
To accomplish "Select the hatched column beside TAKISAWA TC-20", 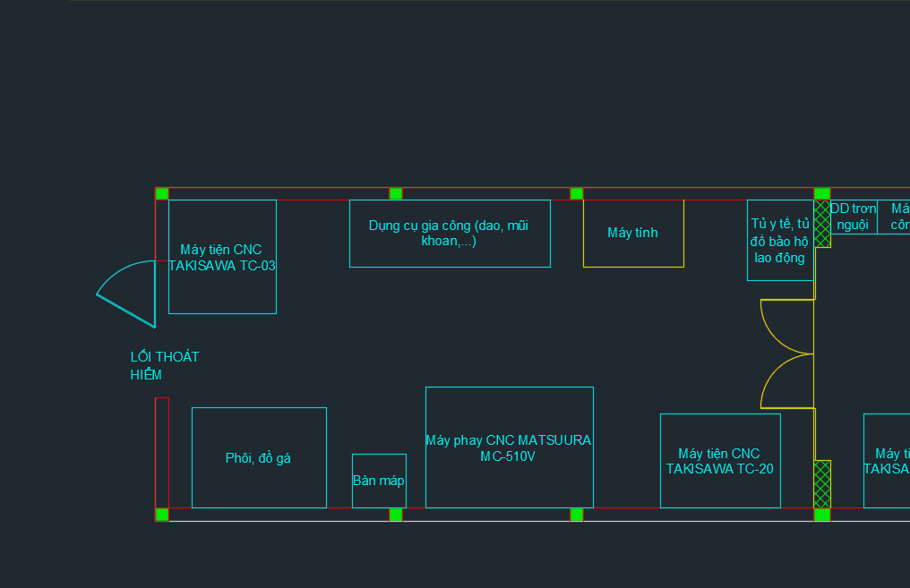I will click(822, 483).
